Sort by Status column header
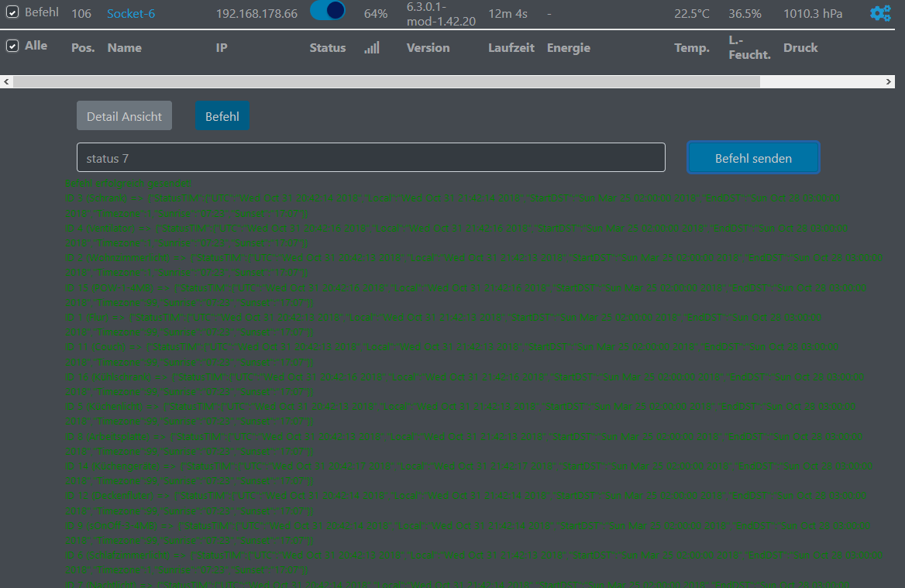This screenshot has width=905, height=588. (327, 48)
